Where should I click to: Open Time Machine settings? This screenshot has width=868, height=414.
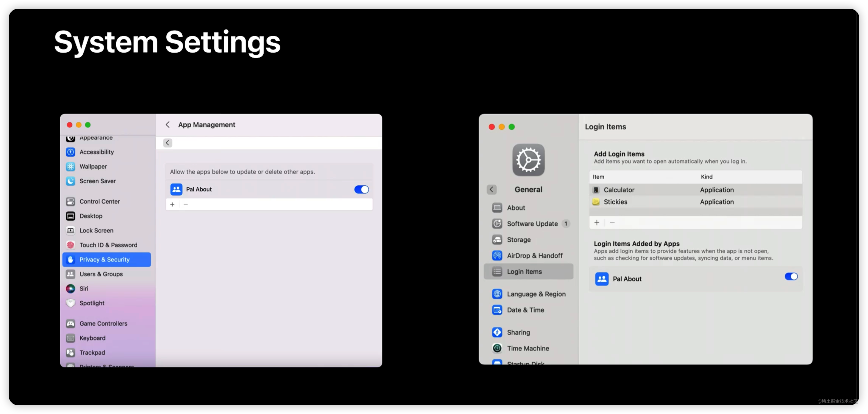pos(528,348)
